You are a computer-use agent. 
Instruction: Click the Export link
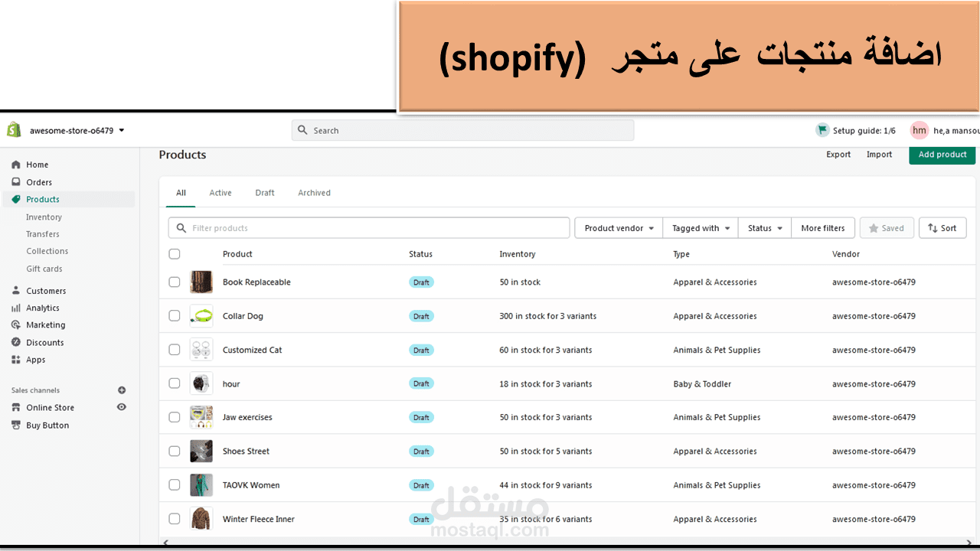coord(838,155)
